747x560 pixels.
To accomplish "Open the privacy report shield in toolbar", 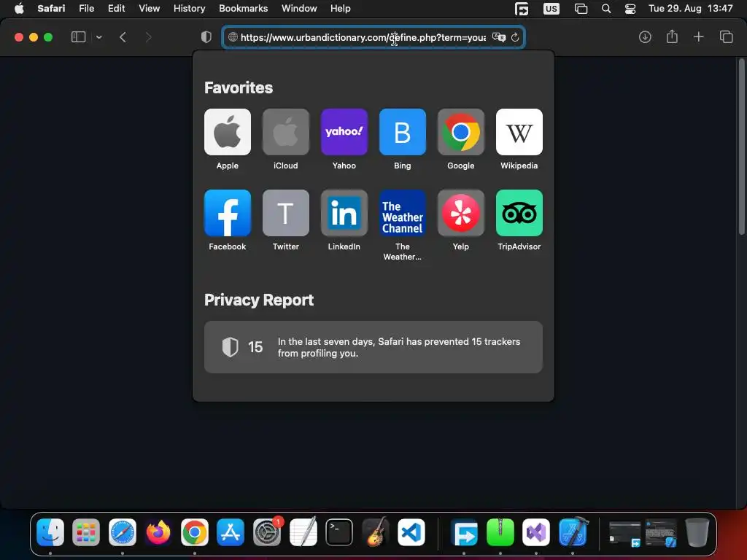I will point(206,37).
